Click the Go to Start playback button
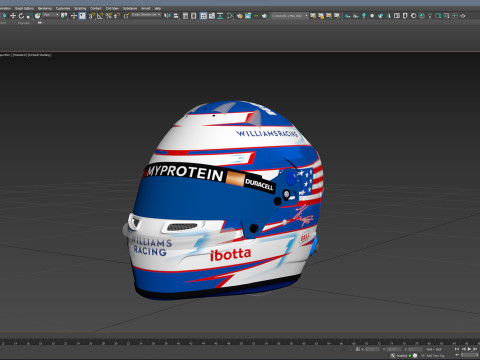The height and width of the screenshot is (360, 480). pos(457,349)
